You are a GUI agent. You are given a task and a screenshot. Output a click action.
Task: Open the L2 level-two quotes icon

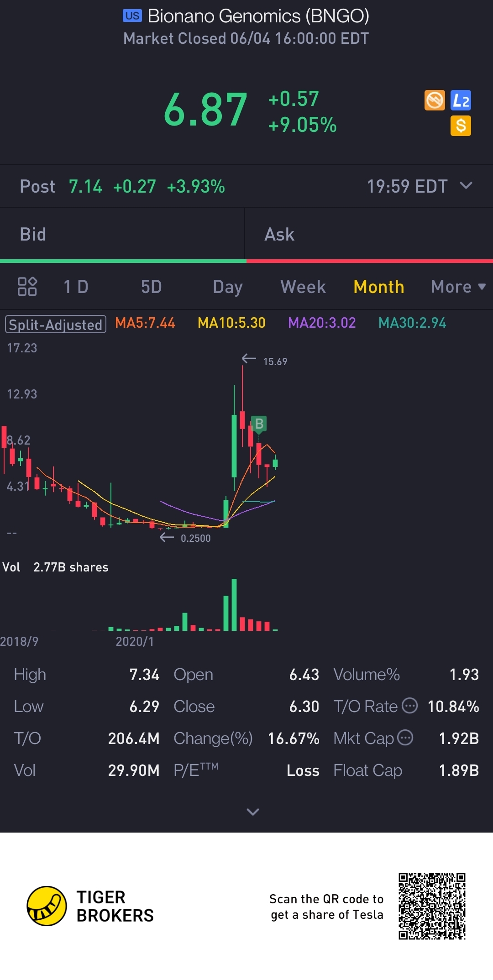(x=461, y=100)
